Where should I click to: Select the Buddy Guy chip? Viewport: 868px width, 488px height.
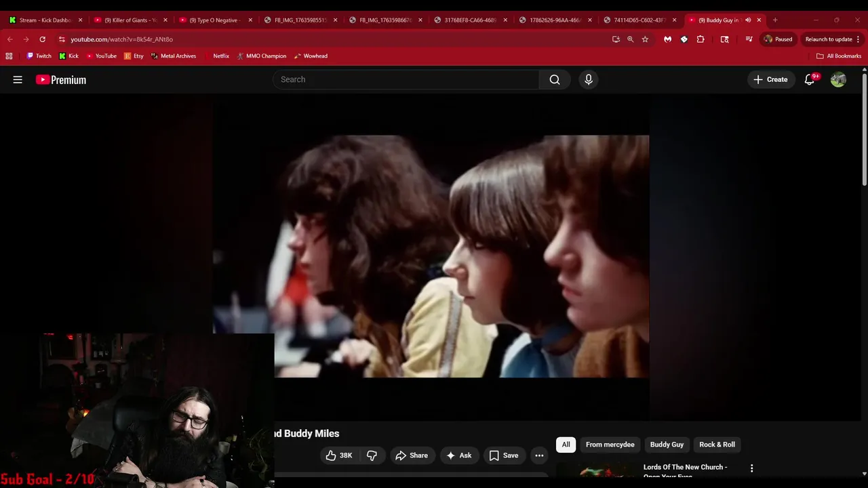pyautogui.click(x=667, y=445)
